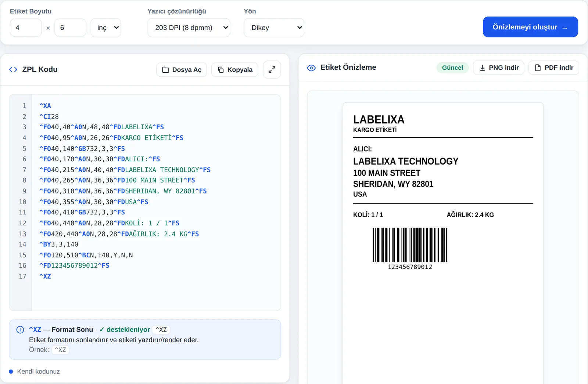
Task: Open the Yön dropdown showing Dikey
Action: (x=274, y=28)
